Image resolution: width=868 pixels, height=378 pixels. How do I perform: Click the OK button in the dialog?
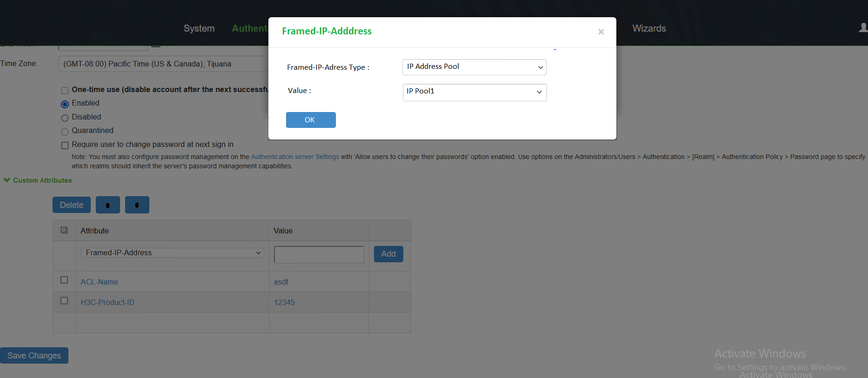[310, 119]
